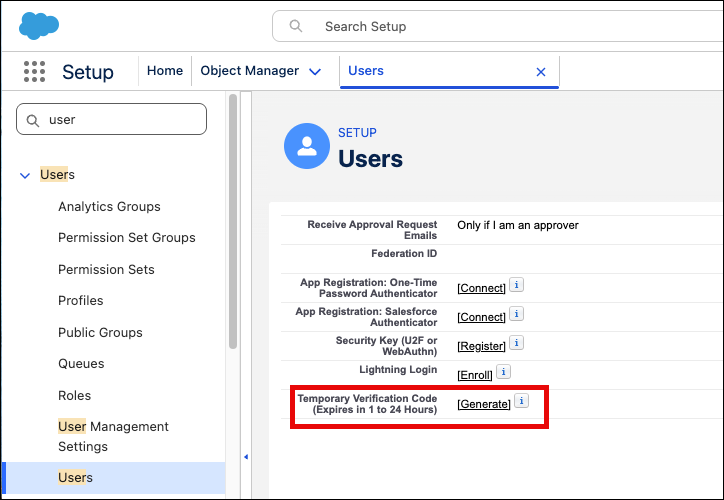
Task: Click the 'Lightning Login' label
Action: tap(398, 370)
